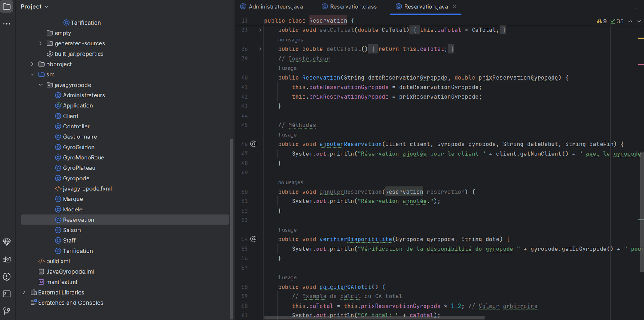This screenshot has width=644, height=320.
Task: Open the Project tool window folder icon
Action: pyautogui.click(x=7, y=6)
